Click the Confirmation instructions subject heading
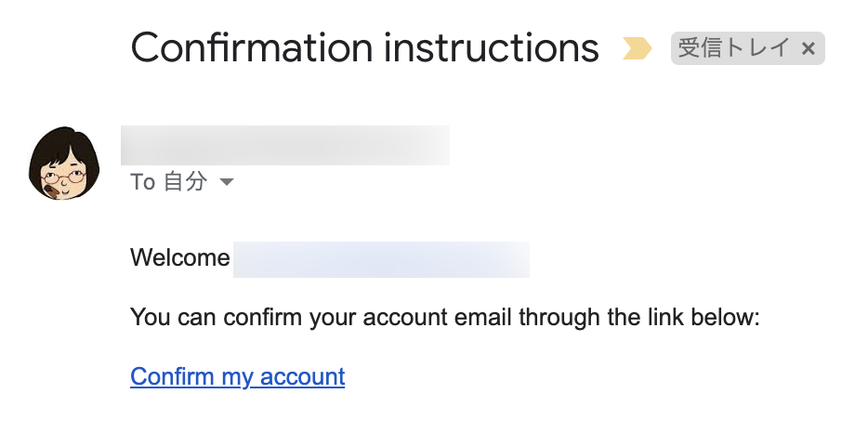 click(x=365, y=47)
